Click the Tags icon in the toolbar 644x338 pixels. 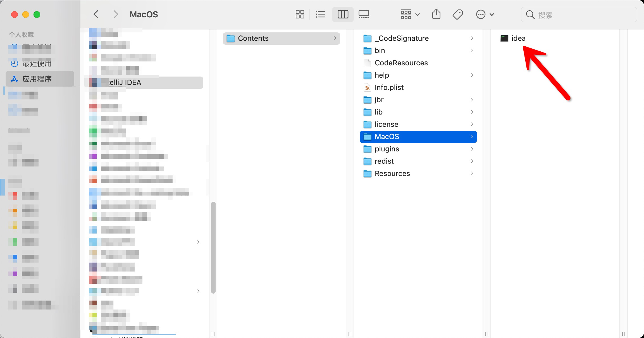pos(457,14)
